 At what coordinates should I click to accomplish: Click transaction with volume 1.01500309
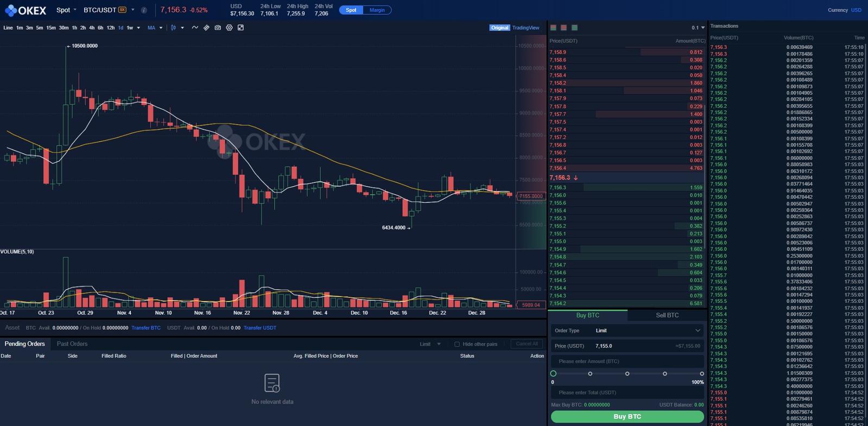click(x=787, y=373)
